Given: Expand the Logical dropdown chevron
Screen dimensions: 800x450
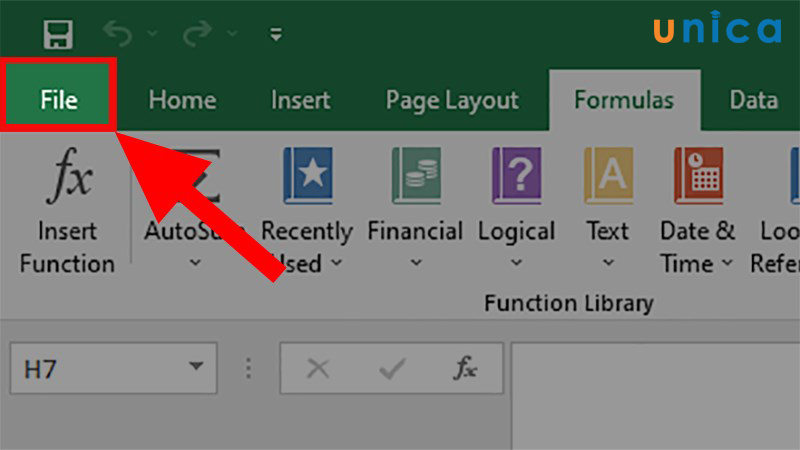Looking at the screenshot, I should 516,263.
